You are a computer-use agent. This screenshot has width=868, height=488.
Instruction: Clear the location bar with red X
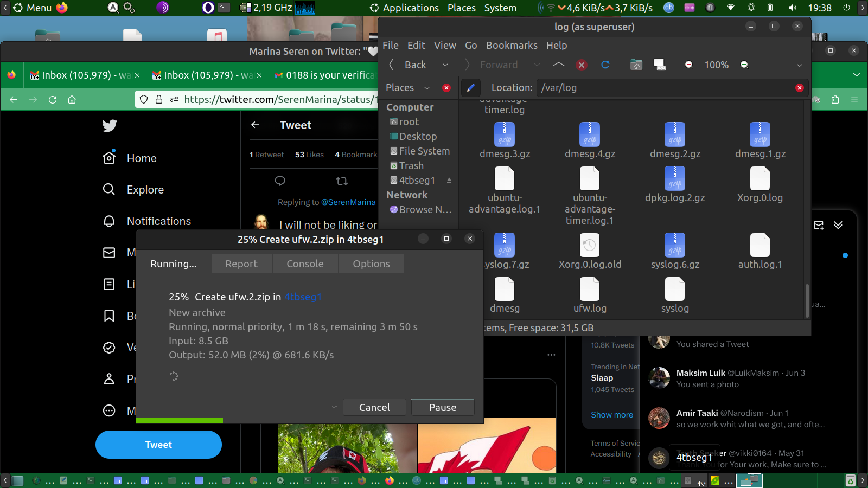(799, 88)
